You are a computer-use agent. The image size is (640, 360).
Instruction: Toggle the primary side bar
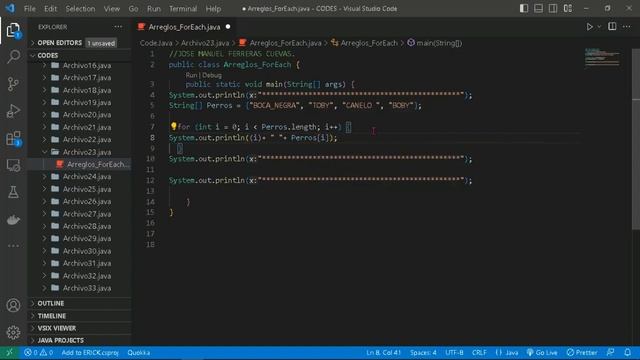[x=524, y=8]
